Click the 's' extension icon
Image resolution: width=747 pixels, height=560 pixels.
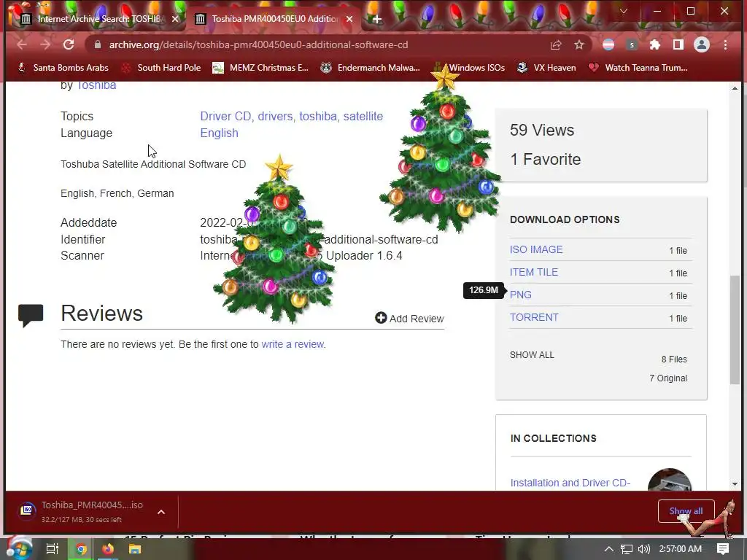[x=632, y=44]
